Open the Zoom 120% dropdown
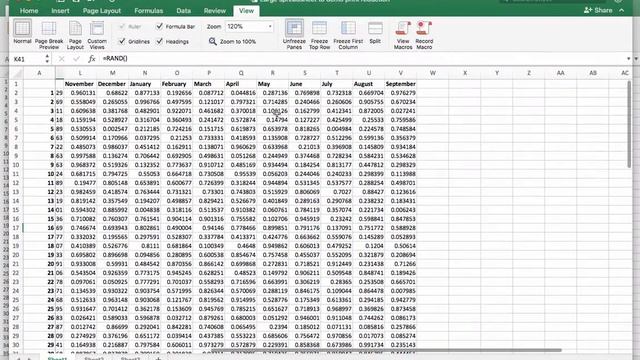The width and height of the screenshot is (640, 360). [270, 27]
